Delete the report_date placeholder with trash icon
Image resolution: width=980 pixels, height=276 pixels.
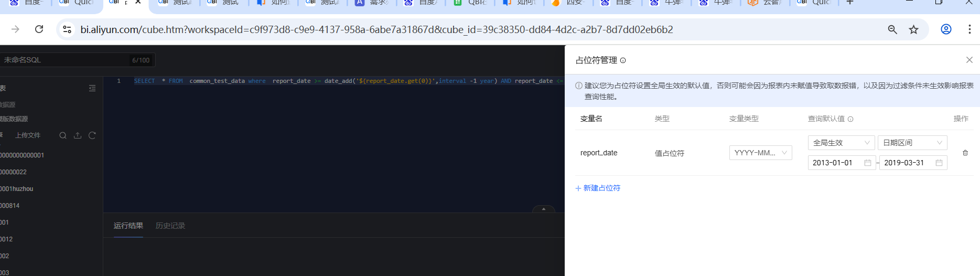[965, 153]
